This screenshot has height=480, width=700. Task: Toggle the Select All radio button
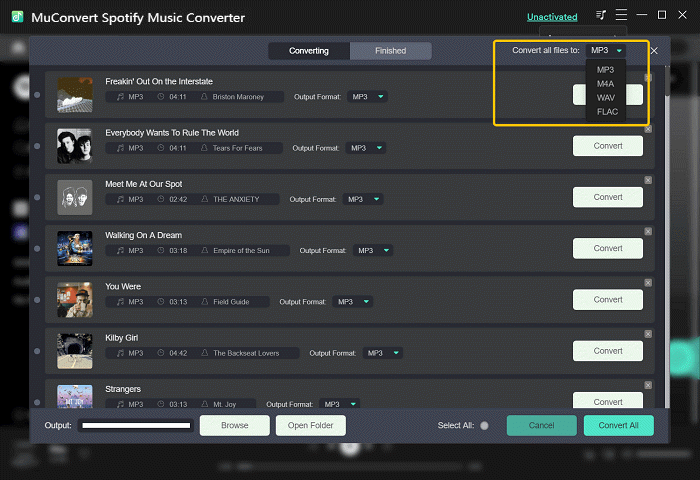coord(484,426)
